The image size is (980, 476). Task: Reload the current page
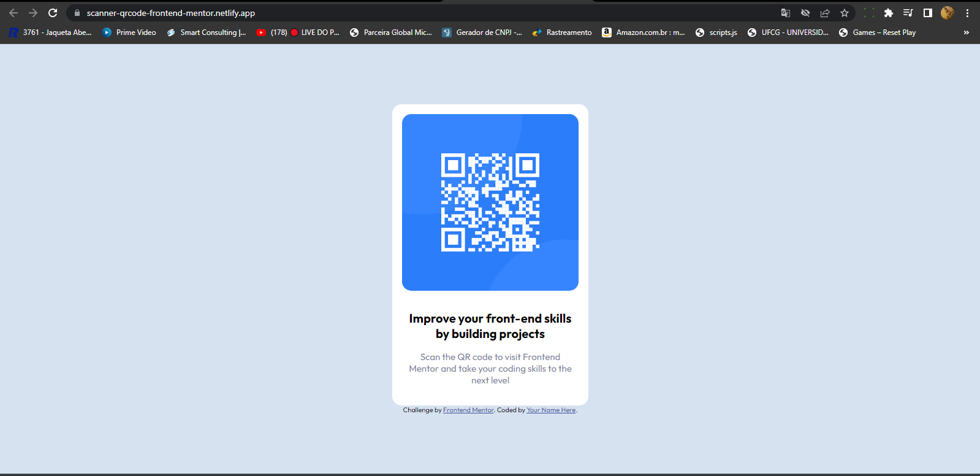53,13
